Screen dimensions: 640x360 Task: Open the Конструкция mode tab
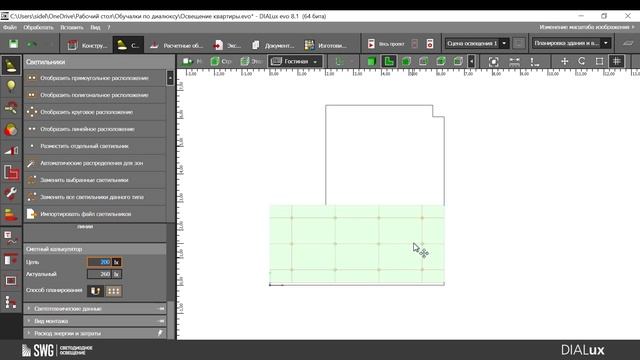87,45
